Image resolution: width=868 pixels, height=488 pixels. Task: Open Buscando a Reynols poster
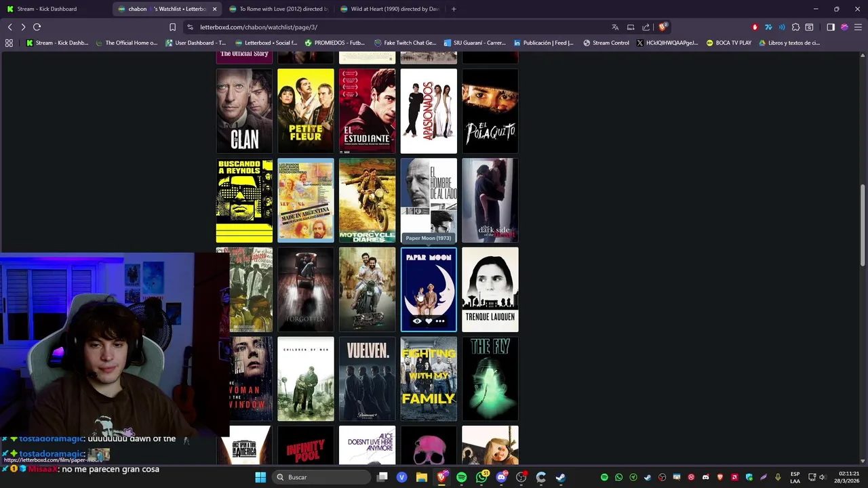[244, 201]
